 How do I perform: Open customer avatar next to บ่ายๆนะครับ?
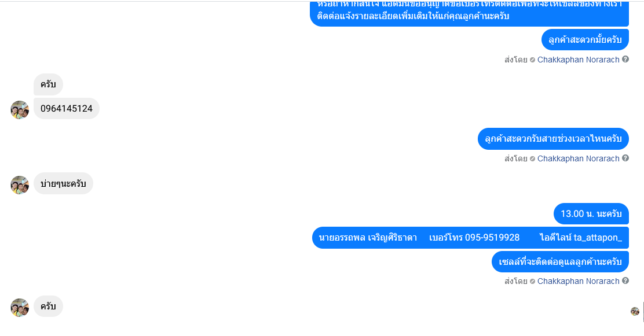[x=20, y=184]
